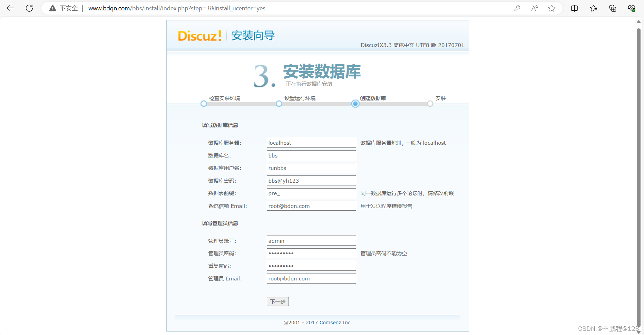Click the 数据表前缀 label
The width and height of the screenshot is (644, 335).
(x=222, y=193)
